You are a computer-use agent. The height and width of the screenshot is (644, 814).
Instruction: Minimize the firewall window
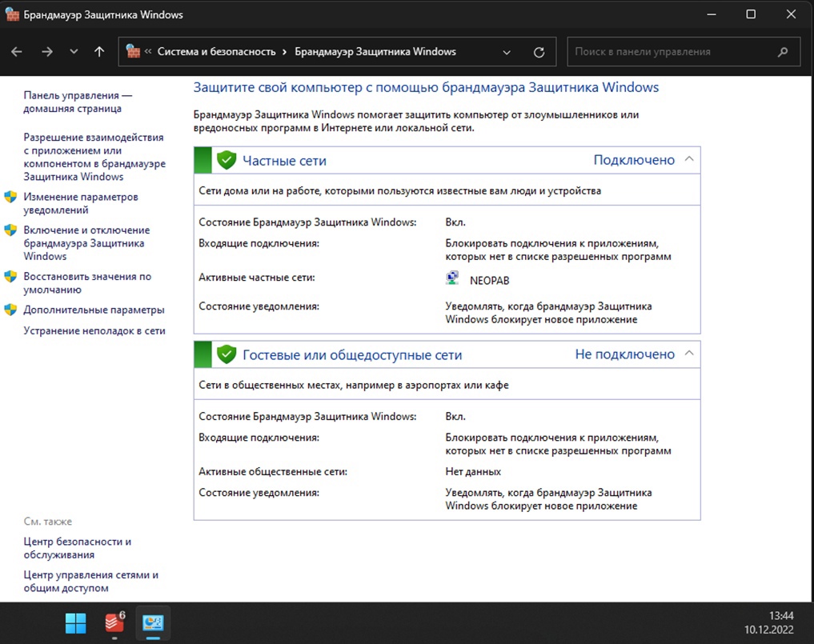(712, 14)
